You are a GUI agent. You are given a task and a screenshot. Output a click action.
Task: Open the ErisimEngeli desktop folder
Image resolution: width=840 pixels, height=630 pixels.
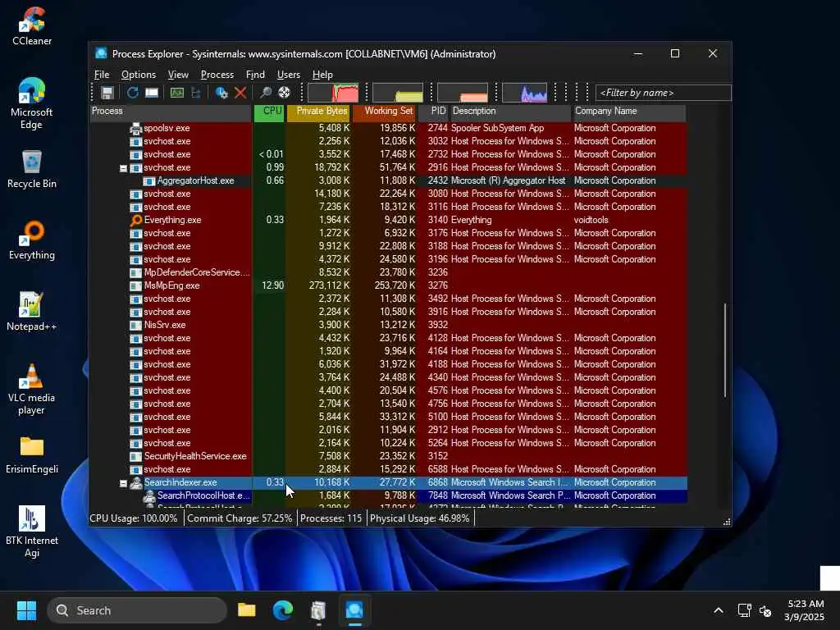tap(32, 454)
